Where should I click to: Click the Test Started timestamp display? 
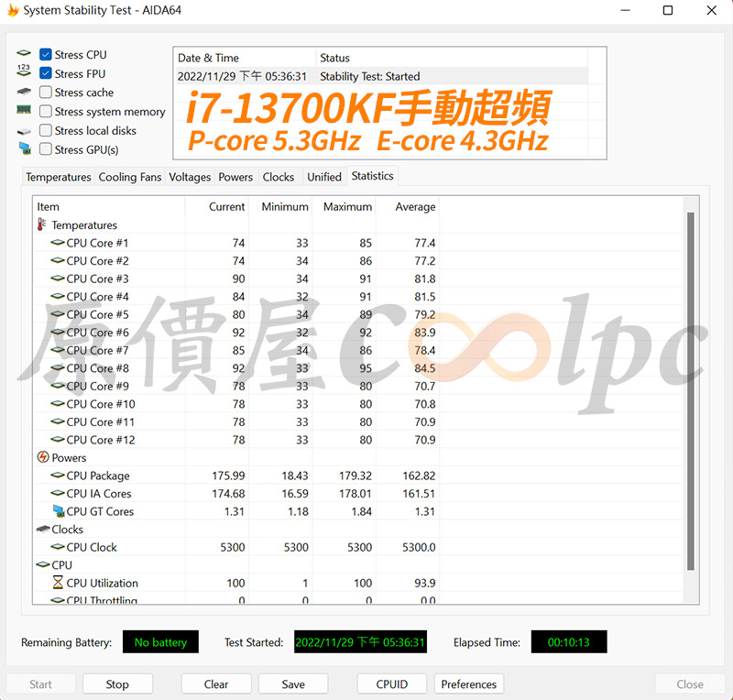point(360,642)
